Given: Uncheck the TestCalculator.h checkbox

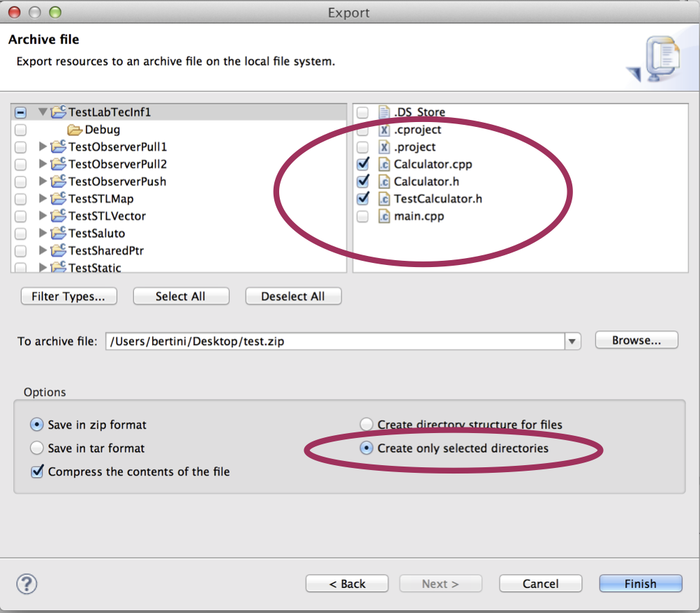Looking at the screenshot, I should click(x=363, y=199).
